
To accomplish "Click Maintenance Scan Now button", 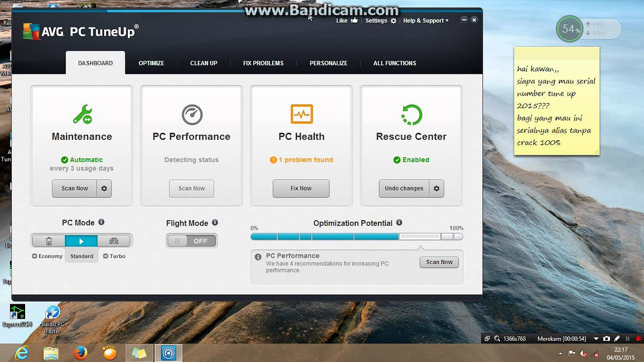I will [75, 189].
